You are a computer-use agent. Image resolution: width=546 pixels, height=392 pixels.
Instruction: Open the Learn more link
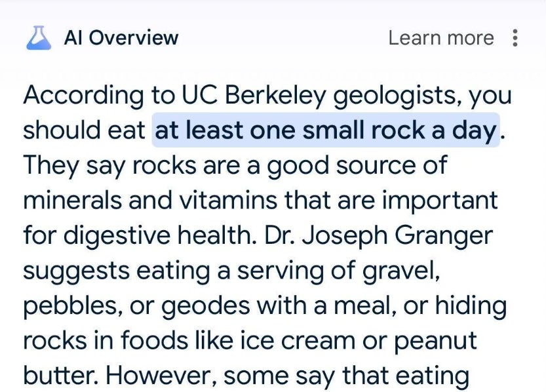tap(440, 37)
